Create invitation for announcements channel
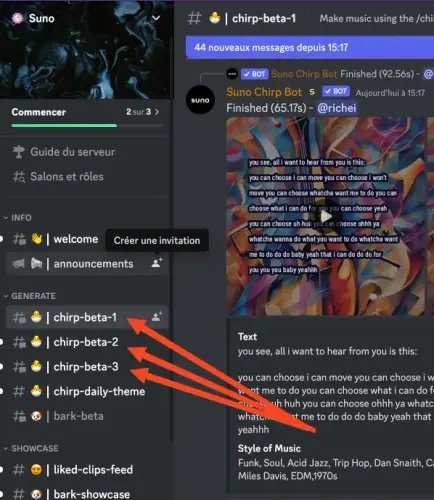This screenshot has height=500, width=434. [x=157, y=263]
